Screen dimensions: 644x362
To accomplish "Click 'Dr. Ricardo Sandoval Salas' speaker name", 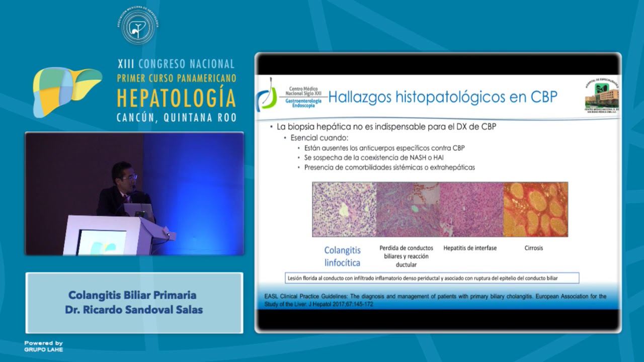I will [x=134, y=310].
